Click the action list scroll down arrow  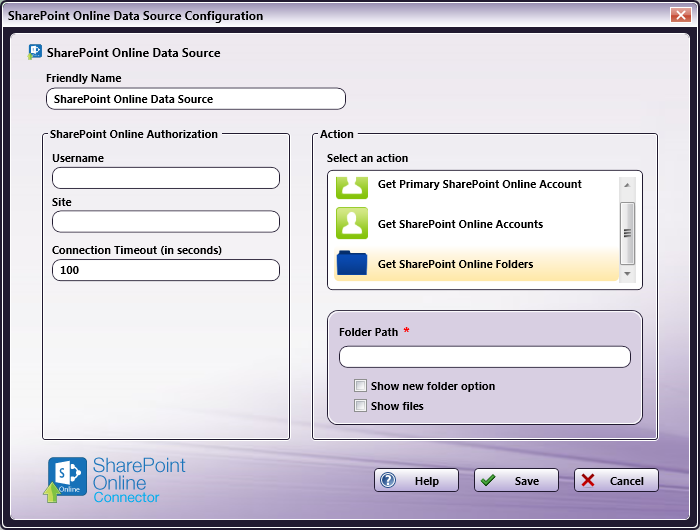pyautogui.click(x=627, y=274)
